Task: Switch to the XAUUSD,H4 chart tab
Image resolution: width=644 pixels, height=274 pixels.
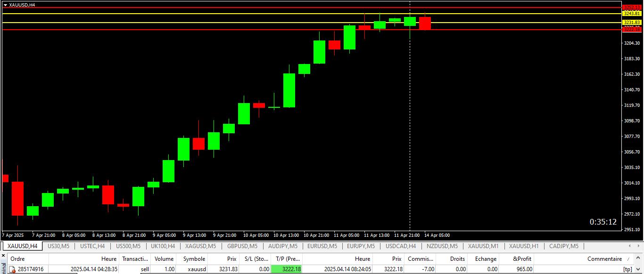Action: (23, 246)
